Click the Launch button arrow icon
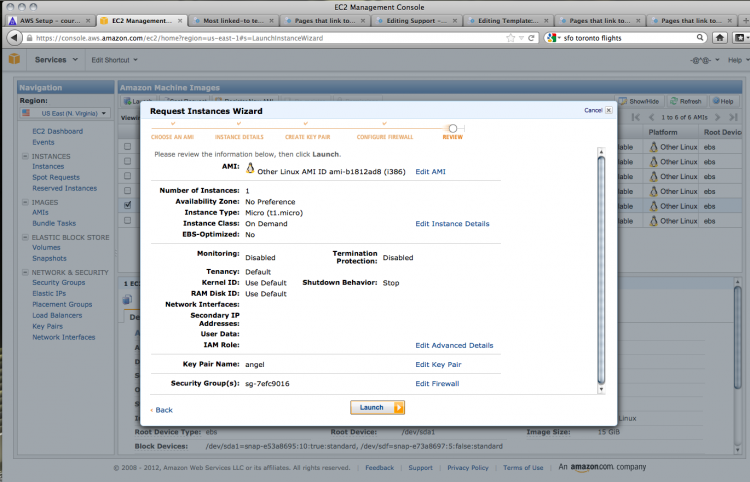This screenshot has width=750, height=482. (x=398, y=407)
